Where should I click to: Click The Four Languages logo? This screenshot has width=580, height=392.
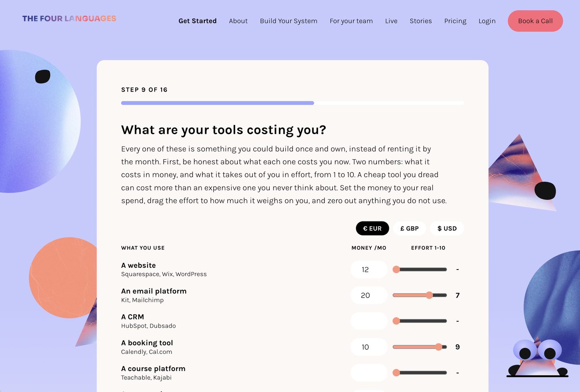pos(69,19)
